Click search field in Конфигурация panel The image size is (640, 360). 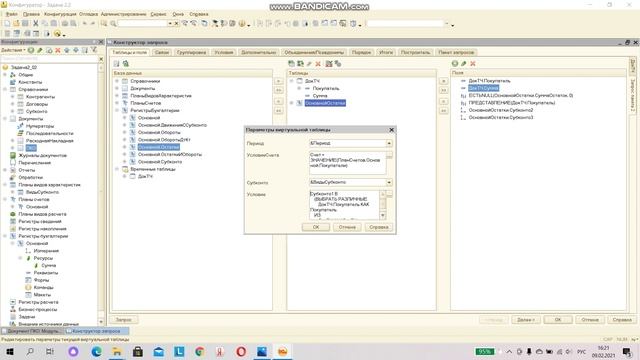point(49,59)
